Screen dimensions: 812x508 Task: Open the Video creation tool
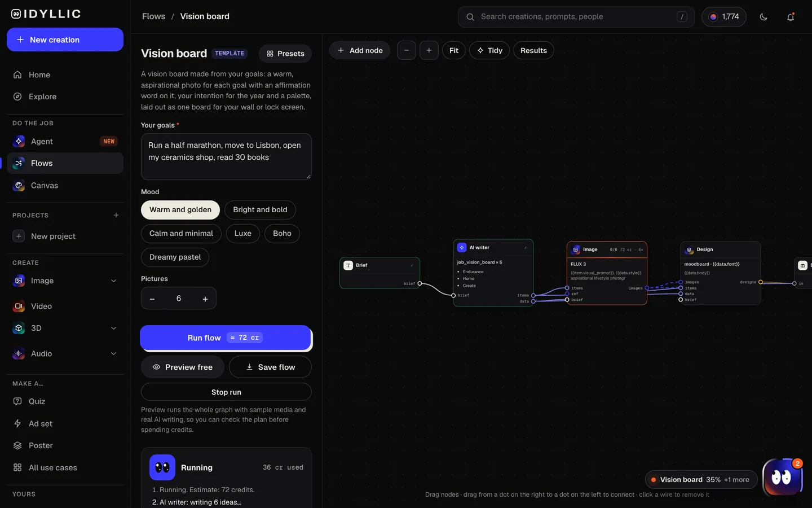(65, 306)
